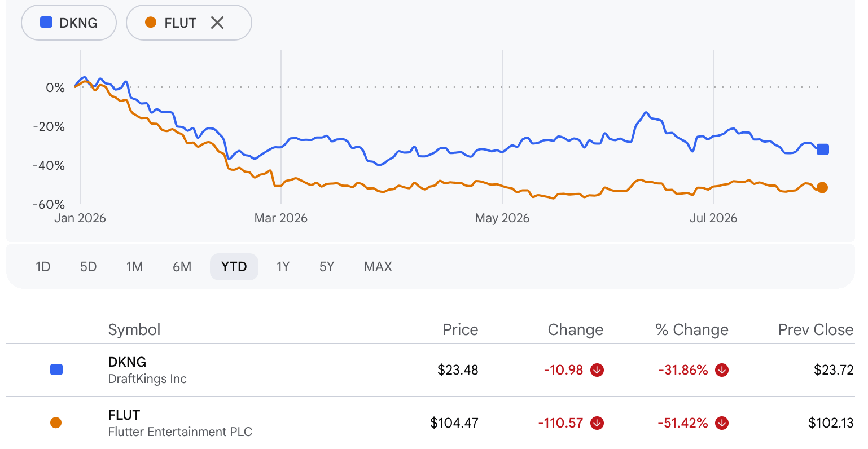The width and height of the screenshot is (868, 449).
Task: Click the orange FLUT chip circle icon
Action: coord(151,23)
